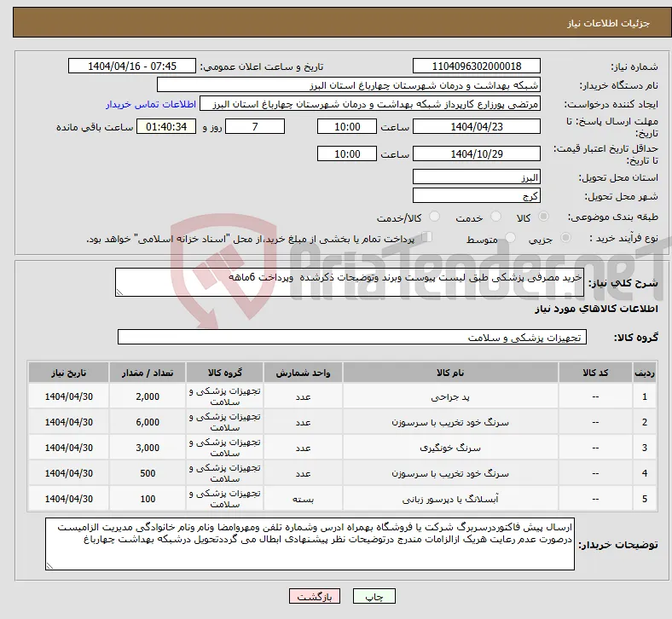
Task: Click the delivery city field کرج
Action: click(x=476, y=196)
